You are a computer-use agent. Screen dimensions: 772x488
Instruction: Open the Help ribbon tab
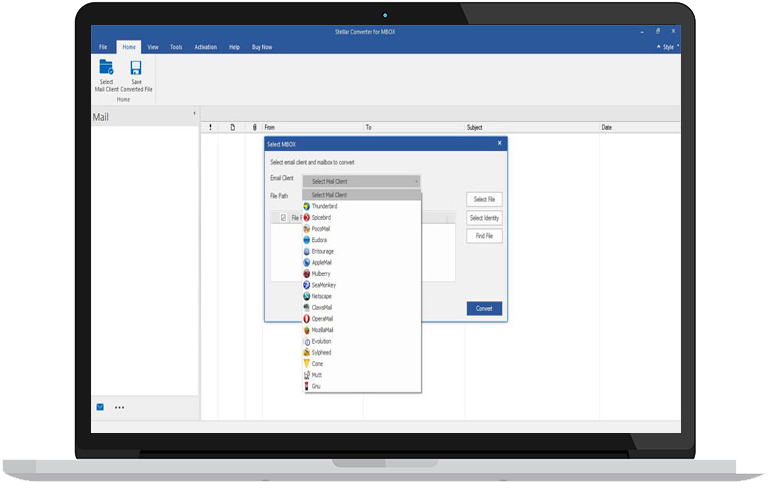pyautogui.click(x=234, y=47)
